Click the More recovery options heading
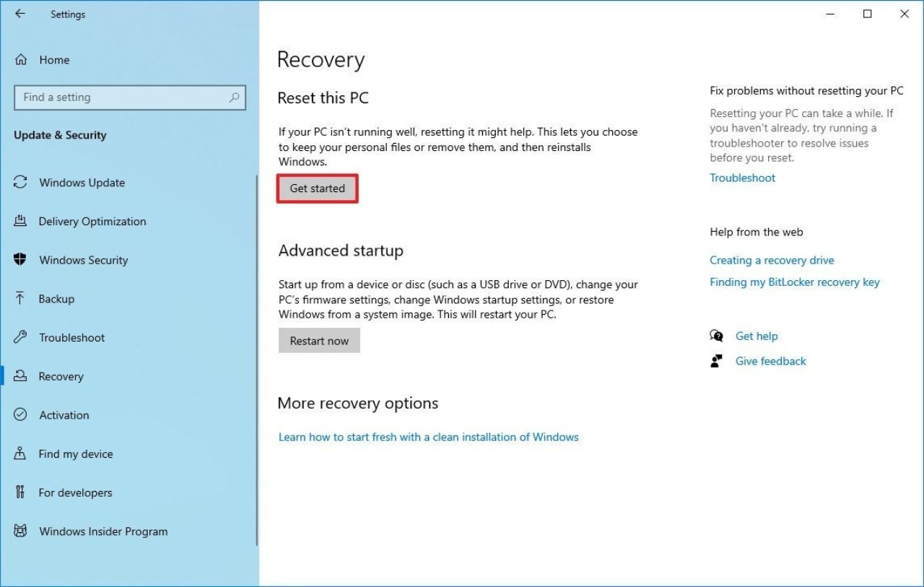Image resolution: width=924 pixels, height=587 pixels. coord(358,403)
